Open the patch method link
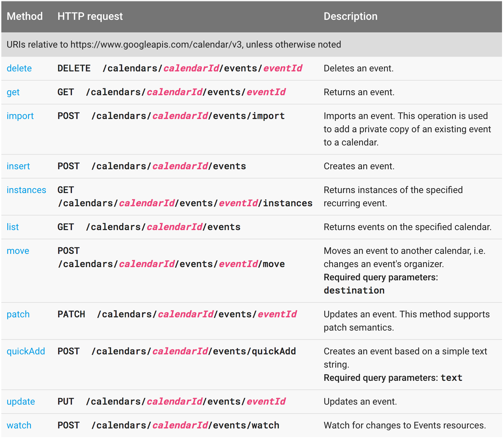The height and width of the screenshot is (439, 504). pos(18,314)
